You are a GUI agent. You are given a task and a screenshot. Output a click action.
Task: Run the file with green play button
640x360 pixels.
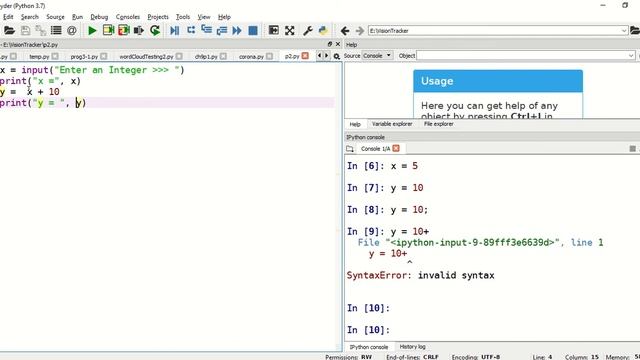tap(92, 31)
